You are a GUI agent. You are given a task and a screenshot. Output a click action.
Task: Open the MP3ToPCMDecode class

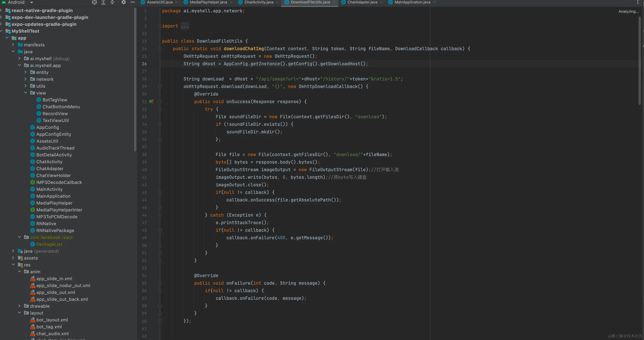(57, 217)
